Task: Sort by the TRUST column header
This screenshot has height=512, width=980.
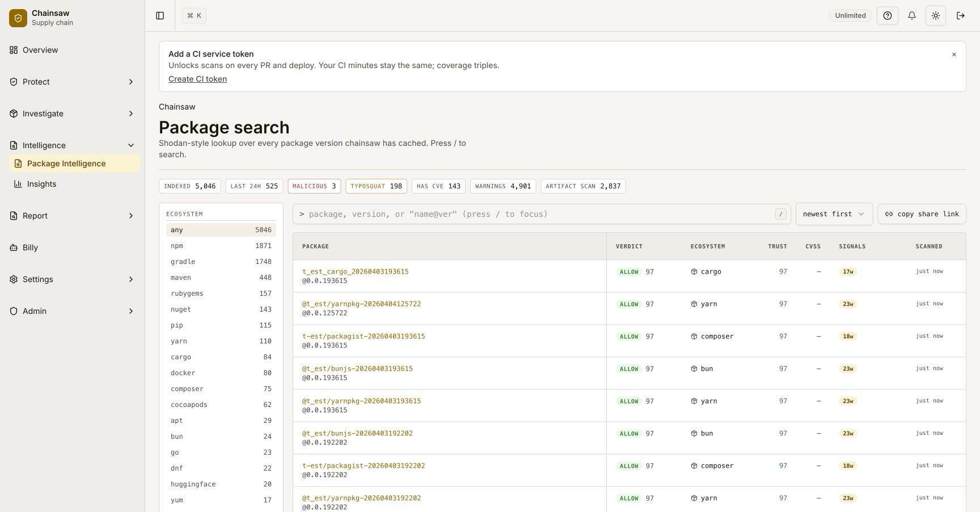Action: tap(778, 246)
